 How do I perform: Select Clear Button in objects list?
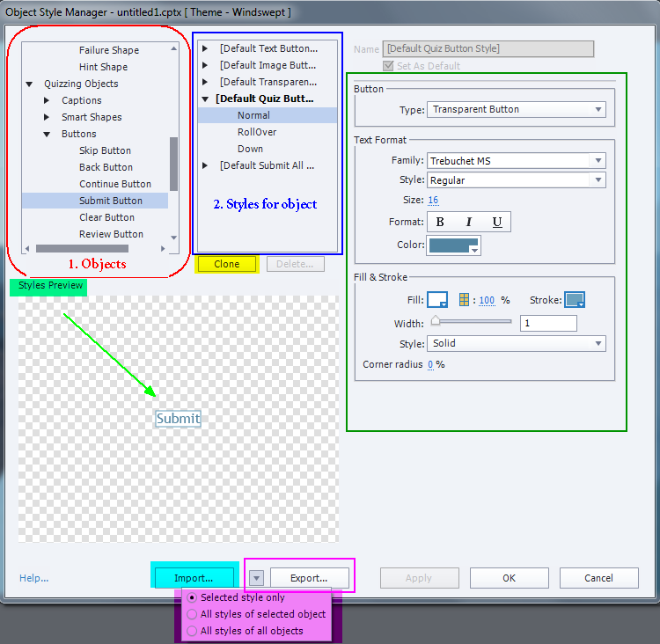click(x=106, y=217)
